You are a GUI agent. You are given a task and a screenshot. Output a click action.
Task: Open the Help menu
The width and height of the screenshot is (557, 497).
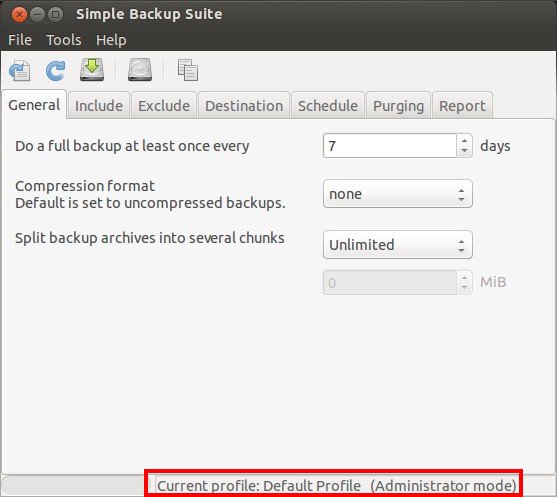point(111,40)
